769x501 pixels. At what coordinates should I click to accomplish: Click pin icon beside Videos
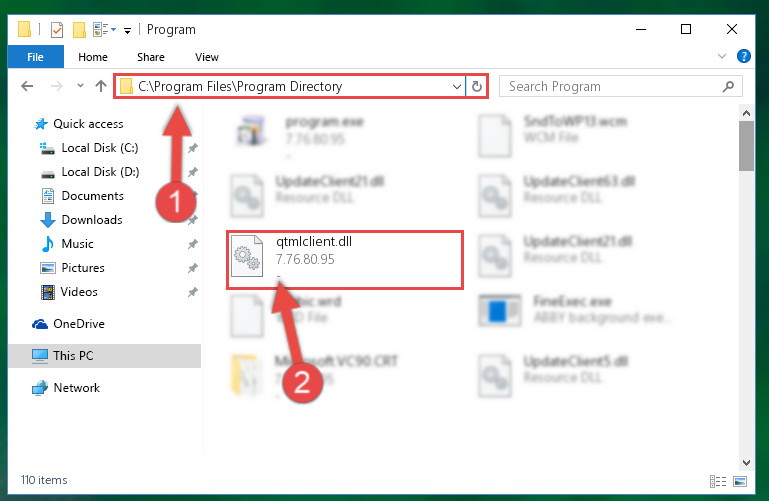point(193,292)
